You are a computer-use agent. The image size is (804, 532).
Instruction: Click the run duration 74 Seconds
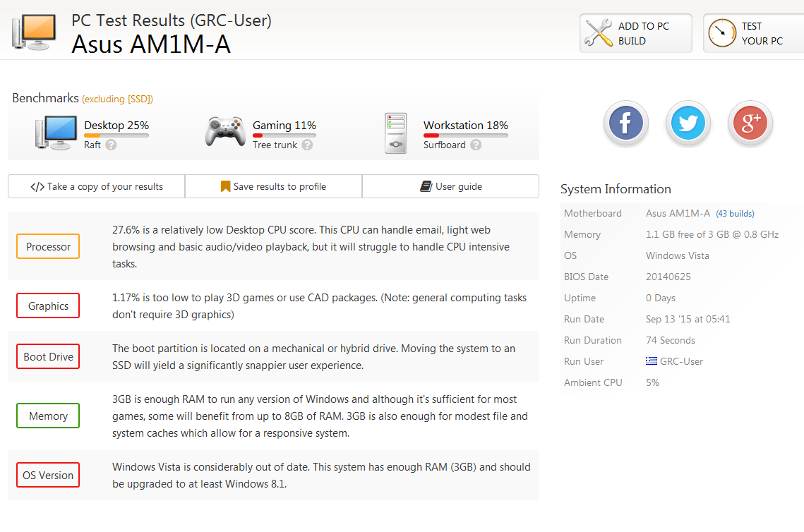tap(670, 340)
